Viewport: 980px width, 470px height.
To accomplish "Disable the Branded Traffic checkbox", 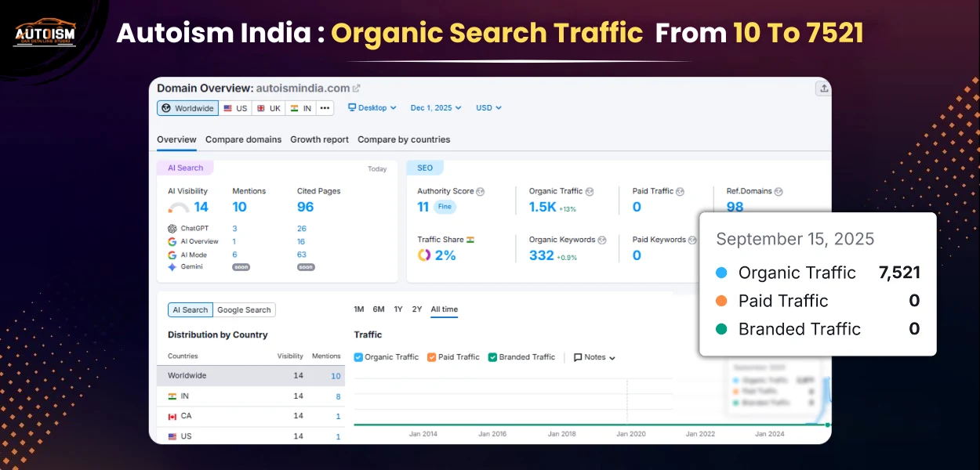I will pyautogui.click(x=493, y=357).
